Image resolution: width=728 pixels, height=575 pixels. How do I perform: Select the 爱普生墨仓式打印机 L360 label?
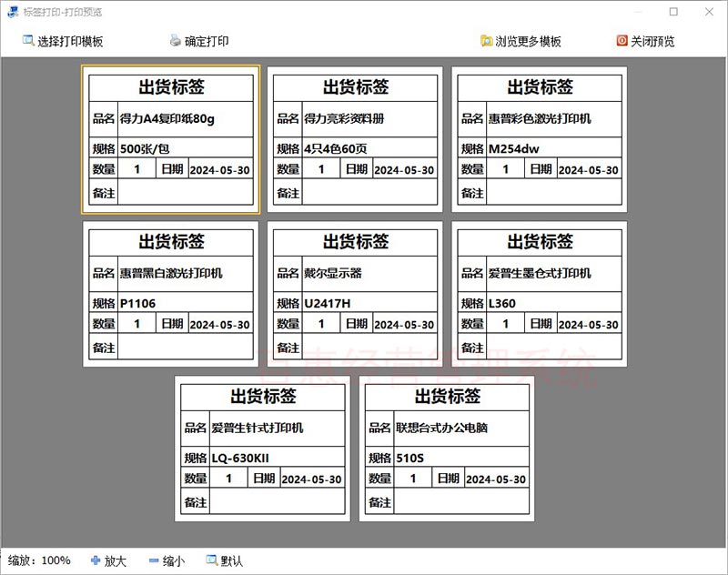540,294
